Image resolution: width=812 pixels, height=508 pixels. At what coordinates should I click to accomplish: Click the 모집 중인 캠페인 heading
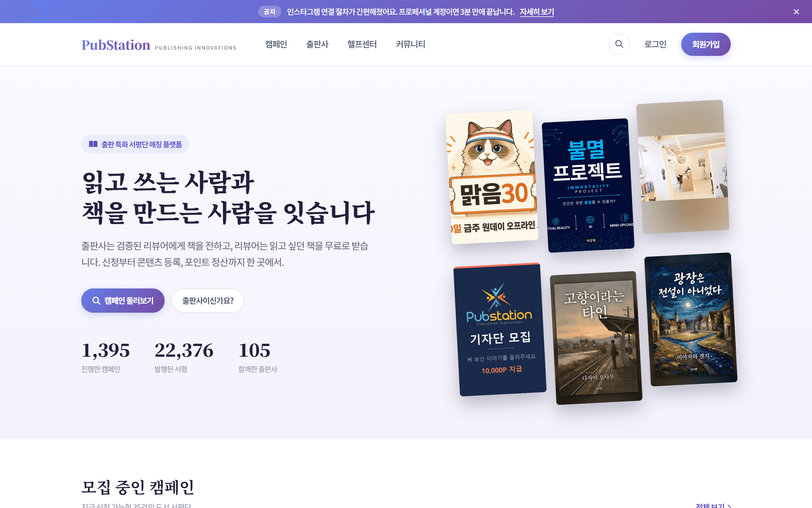click(x=138, y=487)
